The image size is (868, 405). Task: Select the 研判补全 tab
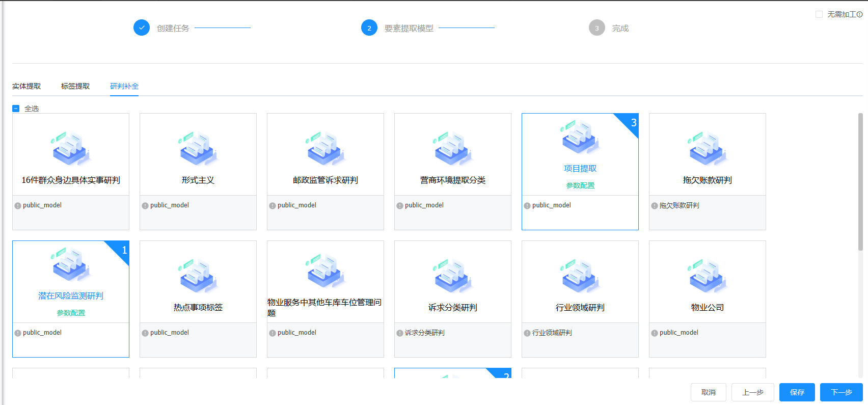(x=124, y=86)
